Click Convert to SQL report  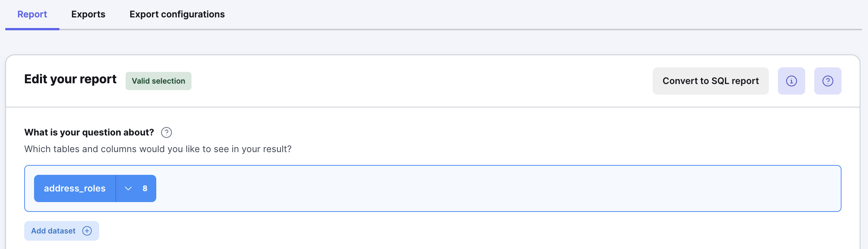coord(710,81)
